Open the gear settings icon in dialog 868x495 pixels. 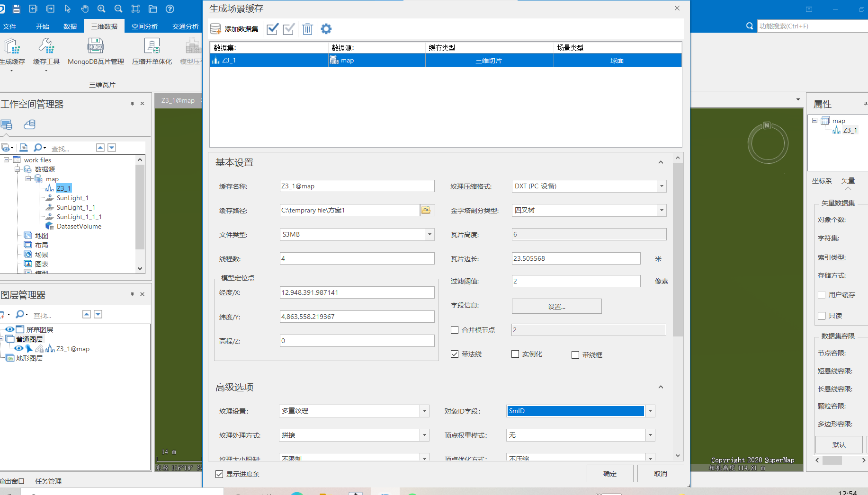point(326,29)
